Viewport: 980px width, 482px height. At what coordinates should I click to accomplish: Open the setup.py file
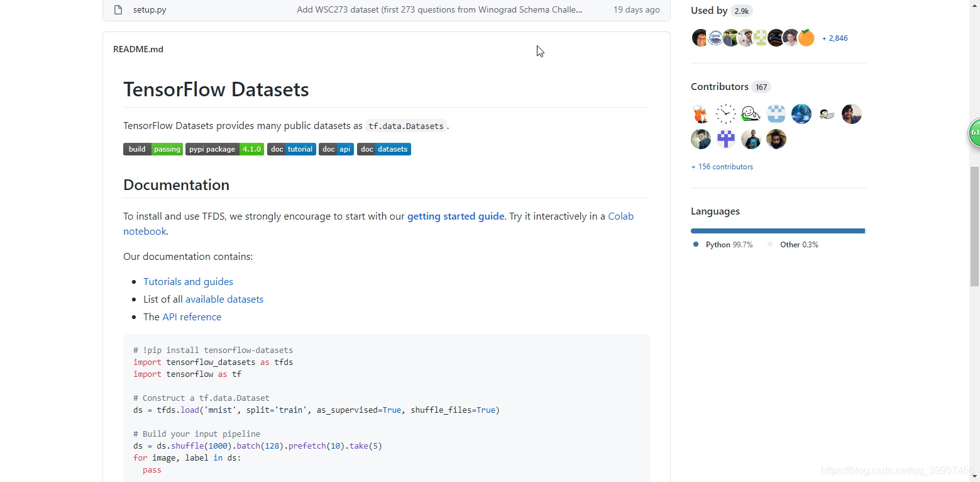(x=150, y=10)
